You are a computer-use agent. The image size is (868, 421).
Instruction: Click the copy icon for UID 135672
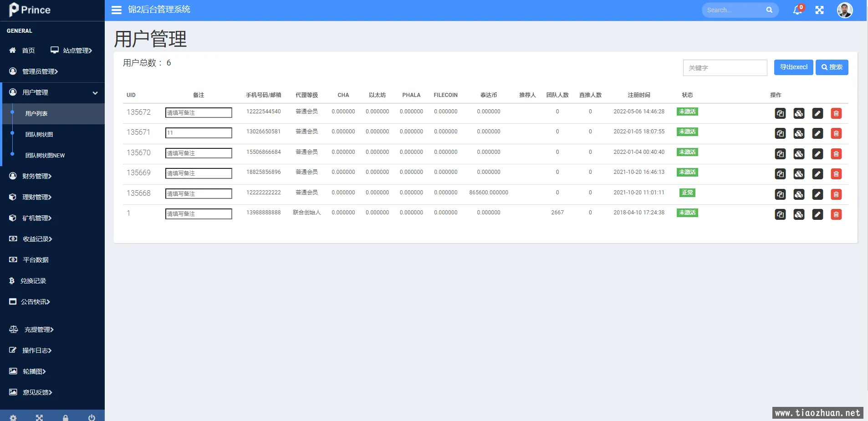pos(780,113)
